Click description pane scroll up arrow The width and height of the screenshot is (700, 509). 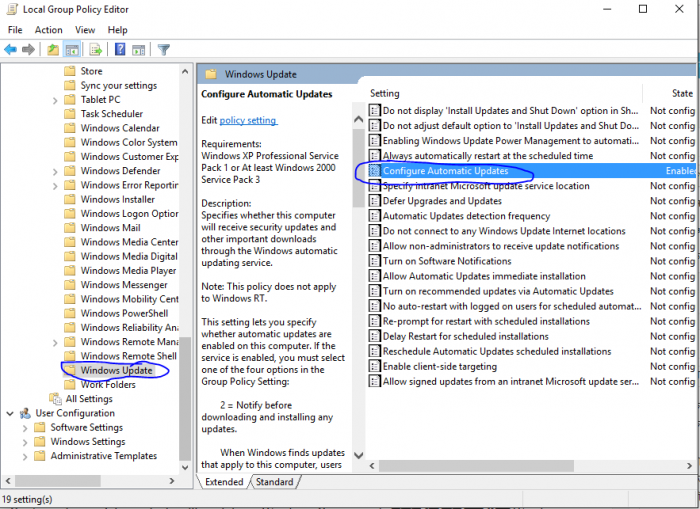pyautogui.click(x=358, y=119)
